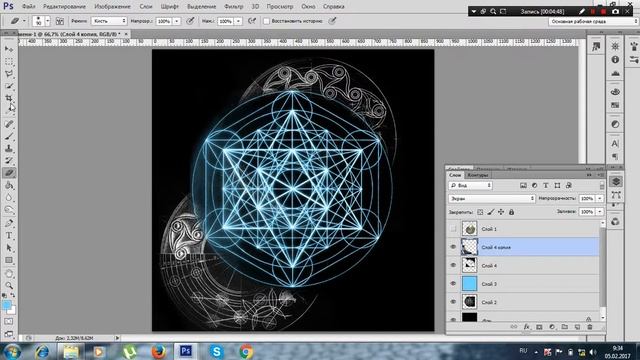Open eraser opacity dropdown in options bar
The width and height of the screenshot is (640, 360).
tap(177, 21)
